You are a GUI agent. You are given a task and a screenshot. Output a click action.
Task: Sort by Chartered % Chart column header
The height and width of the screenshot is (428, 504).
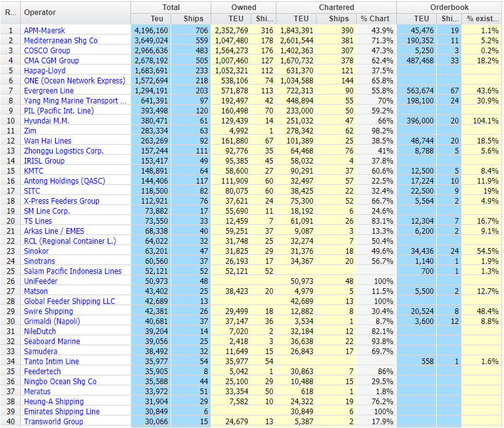click(376, 19)
